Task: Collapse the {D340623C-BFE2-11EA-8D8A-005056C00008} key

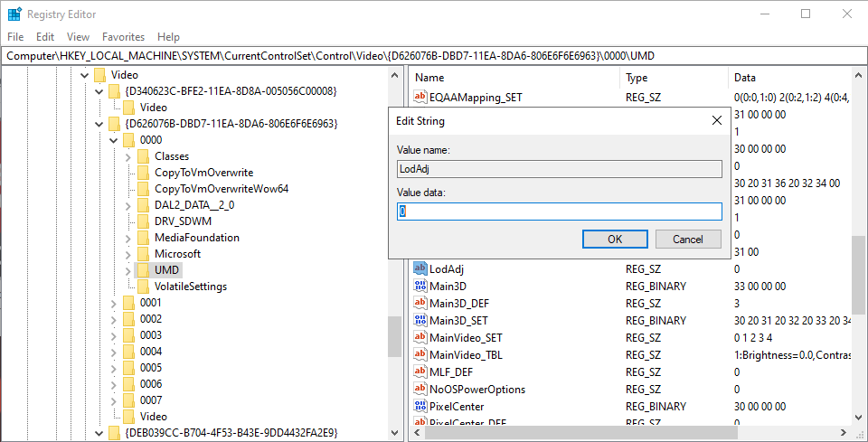Action: coord(99,90)
